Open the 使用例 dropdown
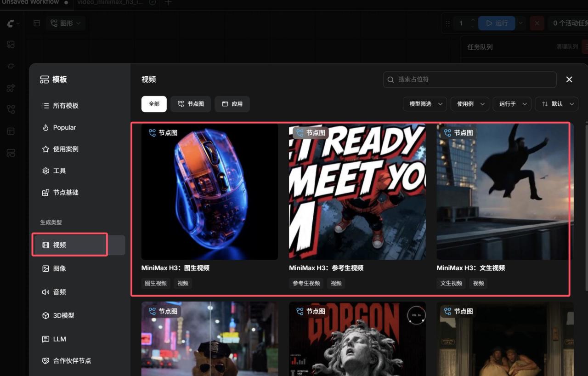Screen dimensions: 588x376 (x=470, y=104)
